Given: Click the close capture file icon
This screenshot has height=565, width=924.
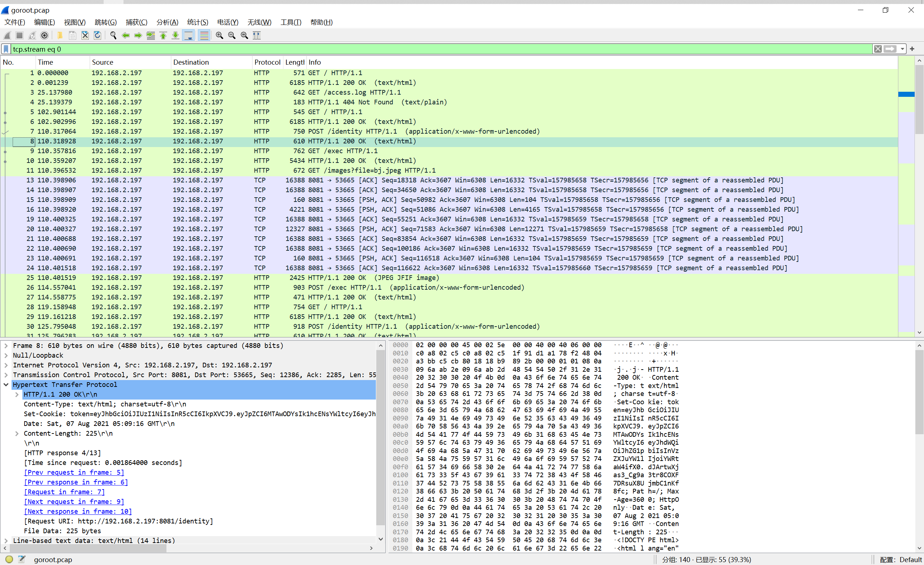Looking at the screenshot, I should [85, 35].
